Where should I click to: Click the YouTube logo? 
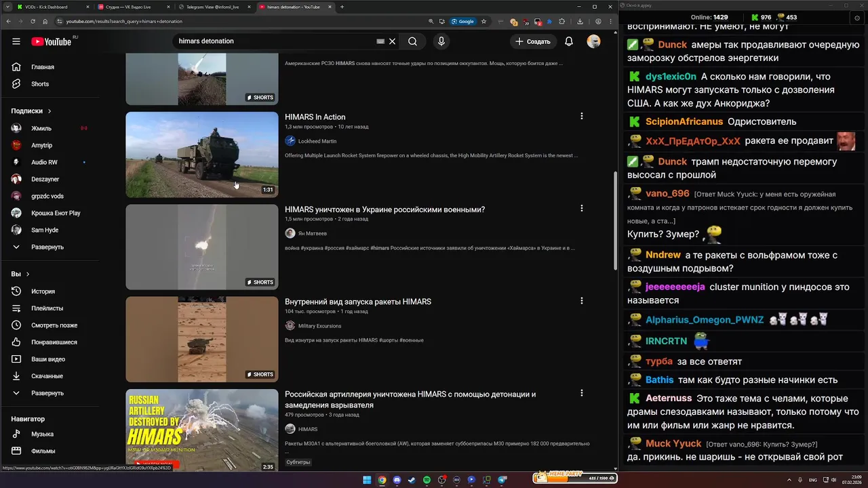click(51, 41)
